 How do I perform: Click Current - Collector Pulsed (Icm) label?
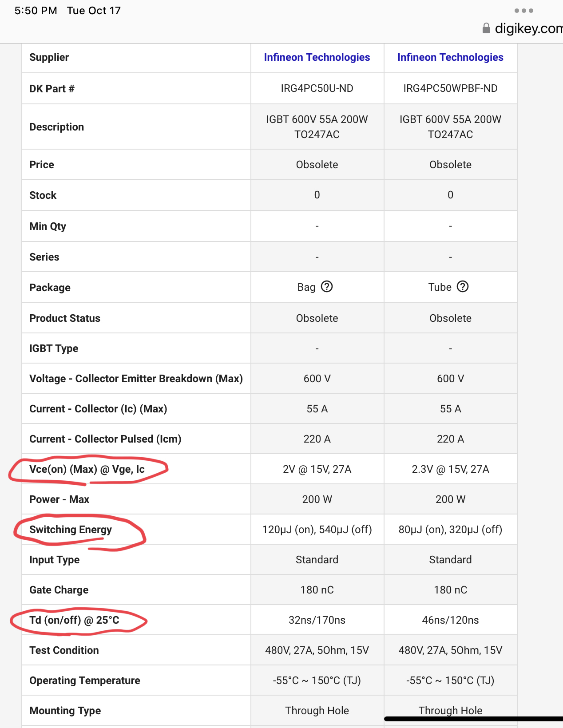coord(105,439)
